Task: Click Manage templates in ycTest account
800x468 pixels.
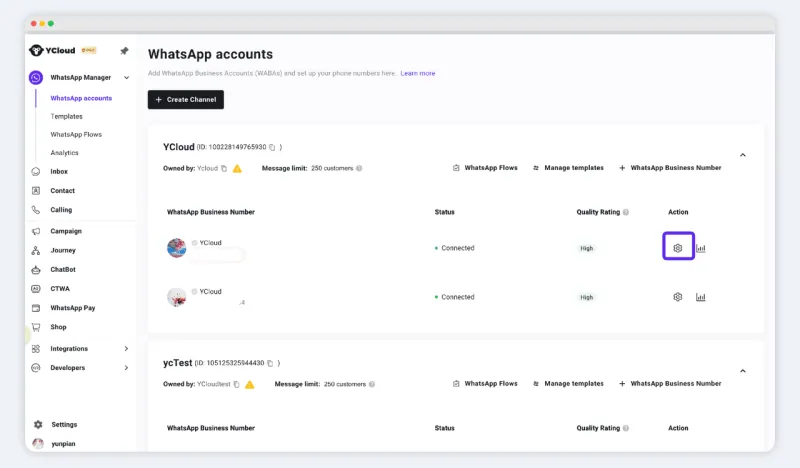Action: [568, 384]
